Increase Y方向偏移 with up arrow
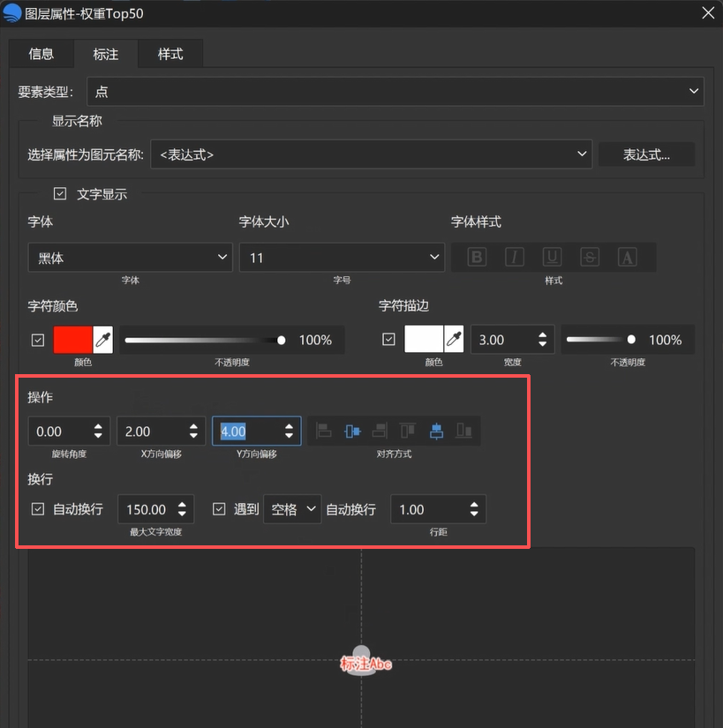 [x=289, y=426]
